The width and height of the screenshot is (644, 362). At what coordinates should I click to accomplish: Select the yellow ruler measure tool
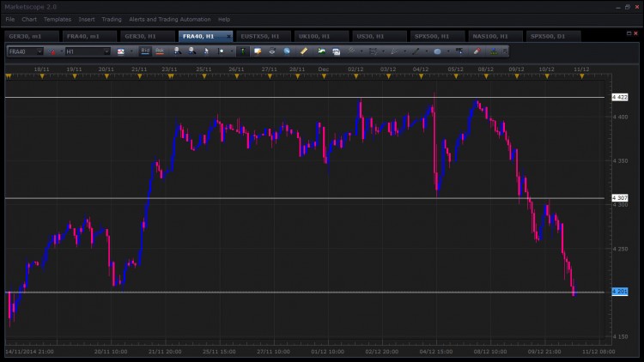304,51
